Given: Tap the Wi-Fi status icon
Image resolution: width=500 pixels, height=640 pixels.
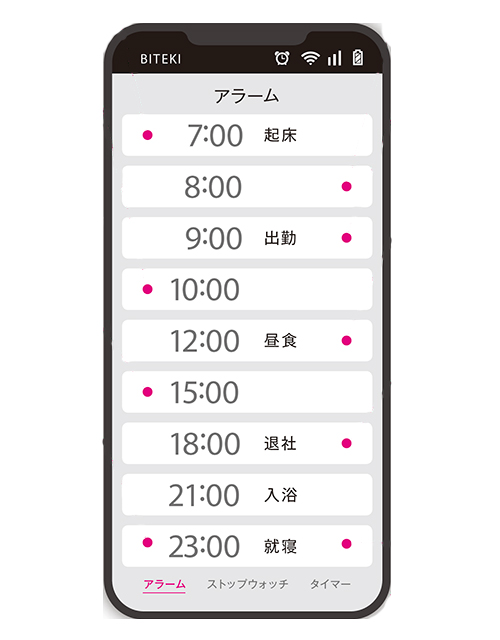Looking at the screenshot, I should 310,58.
